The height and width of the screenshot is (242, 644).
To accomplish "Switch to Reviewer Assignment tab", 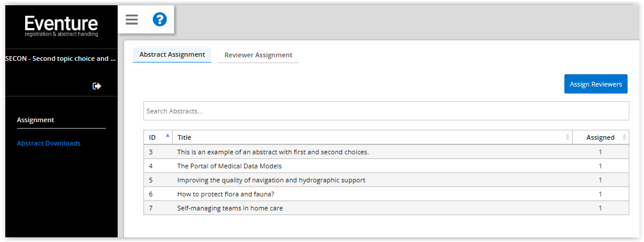I will click(258, 55).
